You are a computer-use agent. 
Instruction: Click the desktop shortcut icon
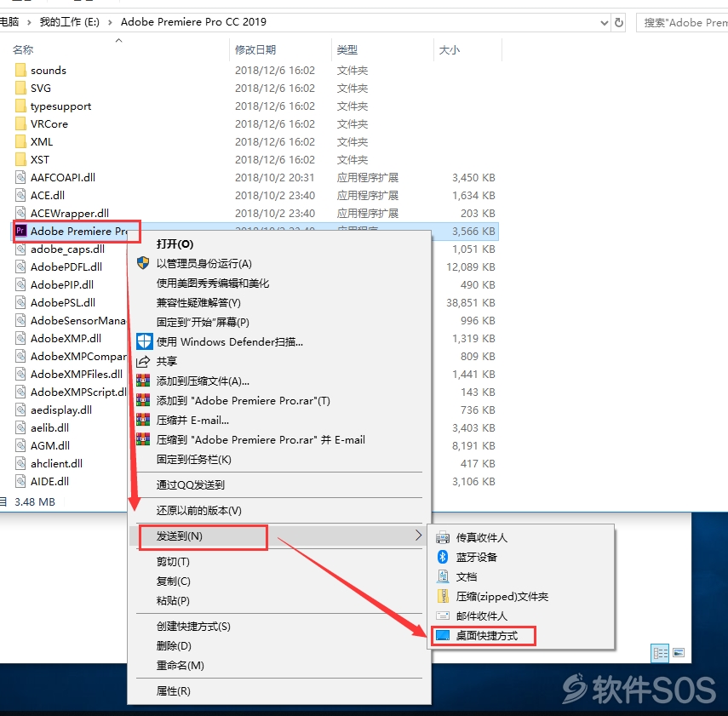point(443,635)
